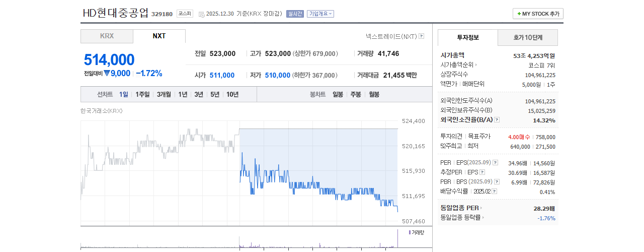Click the 배당수익률 value 0.41%

click(x=547, y=192)
